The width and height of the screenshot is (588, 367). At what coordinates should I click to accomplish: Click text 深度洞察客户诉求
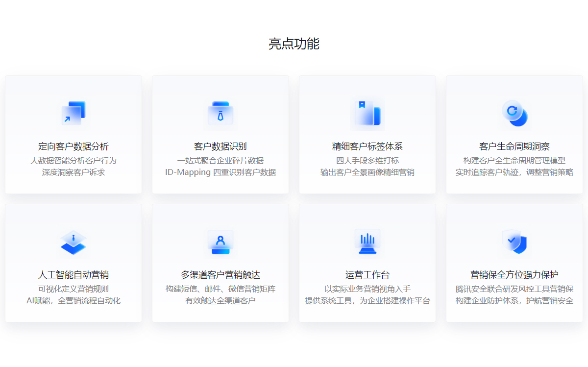pos(73,172)
